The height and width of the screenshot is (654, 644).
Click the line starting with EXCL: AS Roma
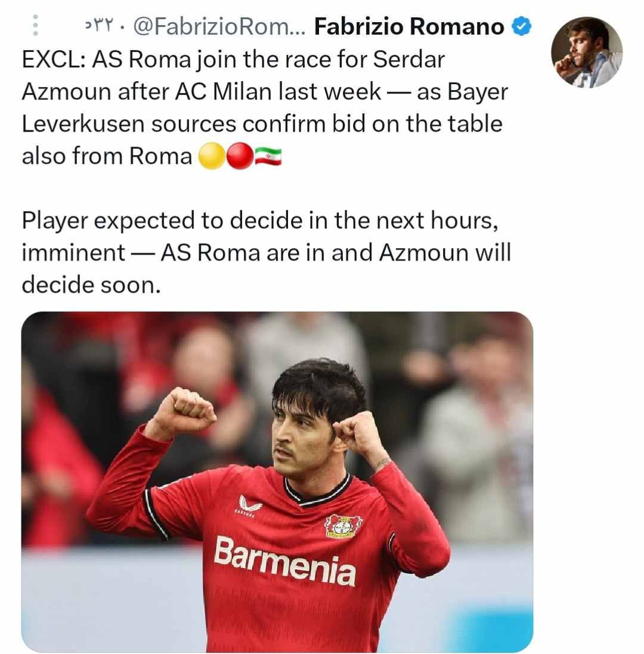click(x=233, y=59)
